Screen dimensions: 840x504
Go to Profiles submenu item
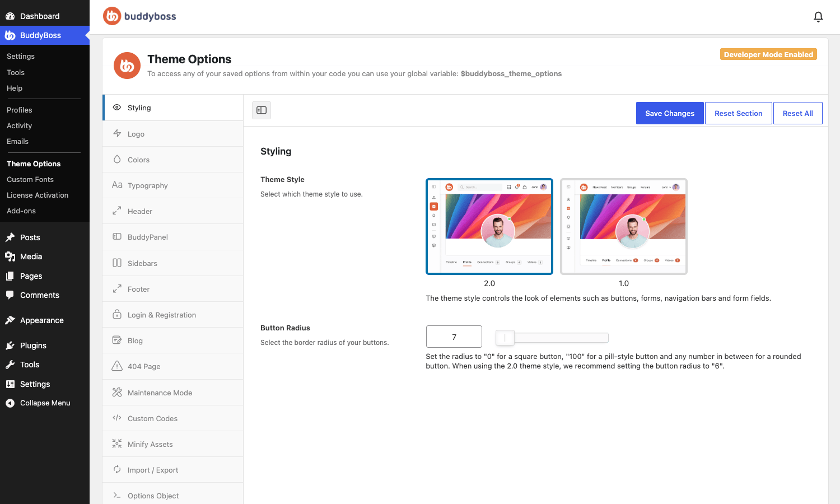(20, 110)
